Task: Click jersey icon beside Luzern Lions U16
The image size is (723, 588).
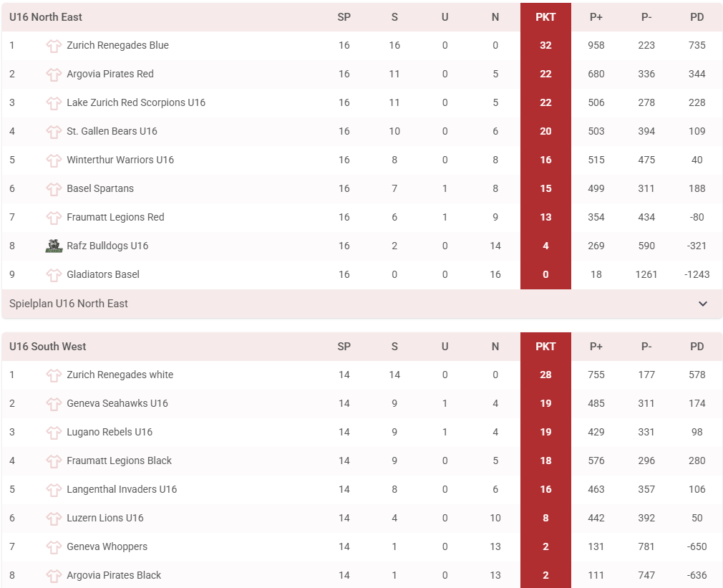Action: point(54,519)
